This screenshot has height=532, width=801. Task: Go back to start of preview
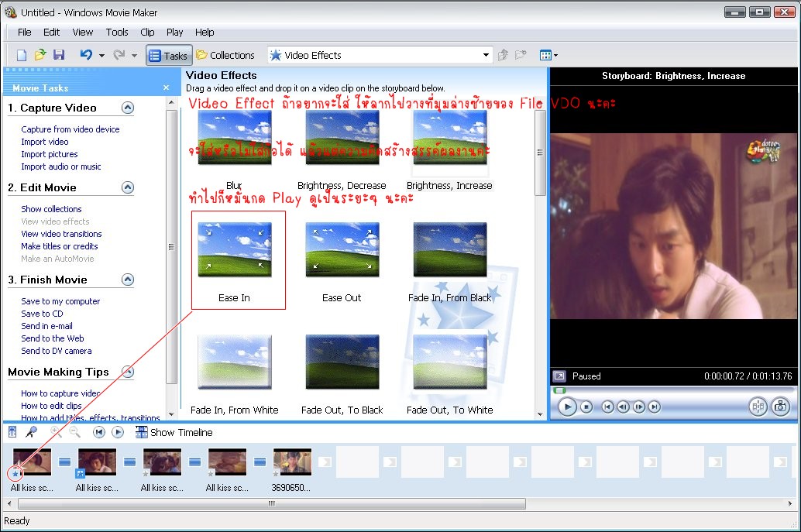point(607,407)
